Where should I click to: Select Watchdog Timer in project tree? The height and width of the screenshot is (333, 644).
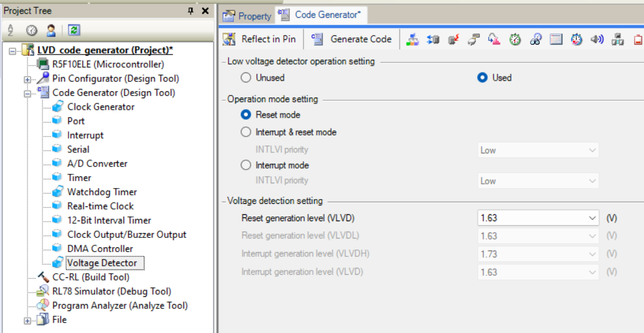coord(102,192)
